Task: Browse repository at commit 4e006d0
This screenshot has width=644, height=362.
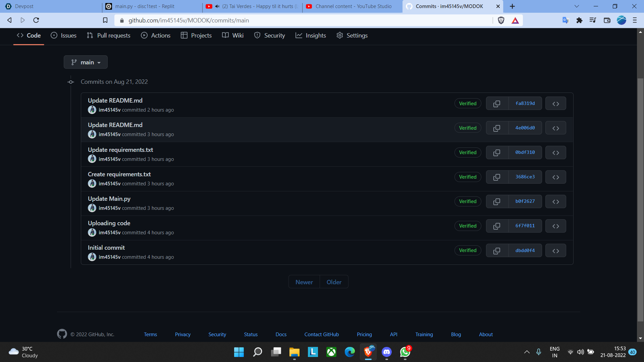Action: [555, 128]
